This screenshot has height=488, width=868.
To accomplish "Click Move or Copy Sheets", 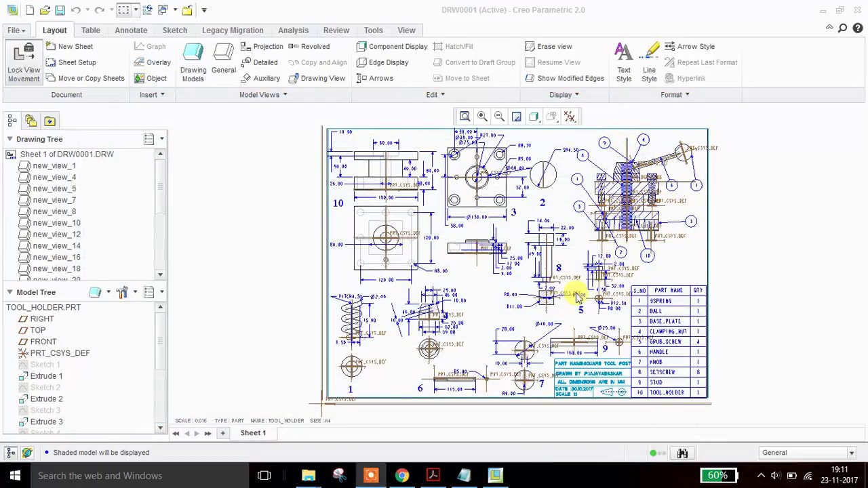I will click(x=85, y=78).
